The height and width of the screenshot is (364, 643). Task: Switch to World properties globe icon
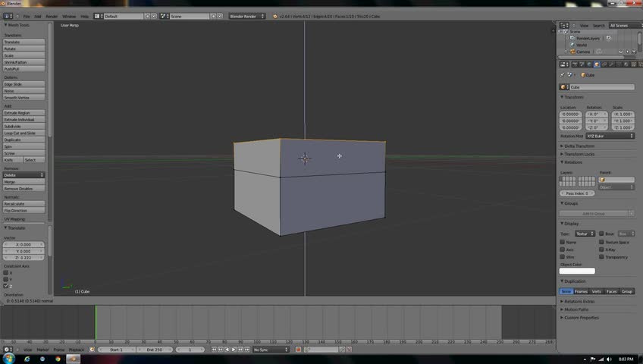click(589, 64)
